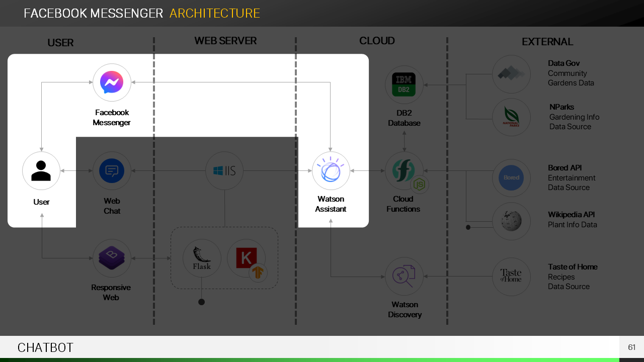Click the CHATBOT footer label
Screen dimensions: 644x362
click(45, 347)
